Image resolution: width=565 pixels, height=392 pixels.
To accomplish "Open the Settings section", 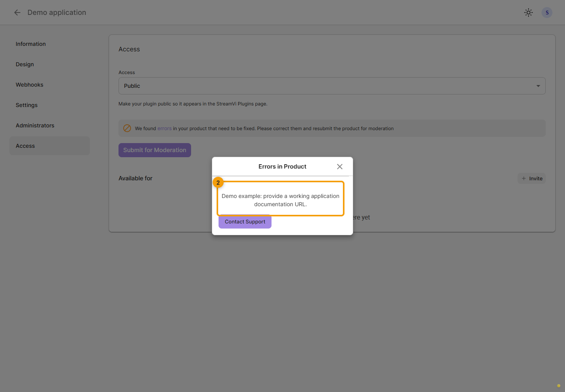I will (x=49, y=105).
